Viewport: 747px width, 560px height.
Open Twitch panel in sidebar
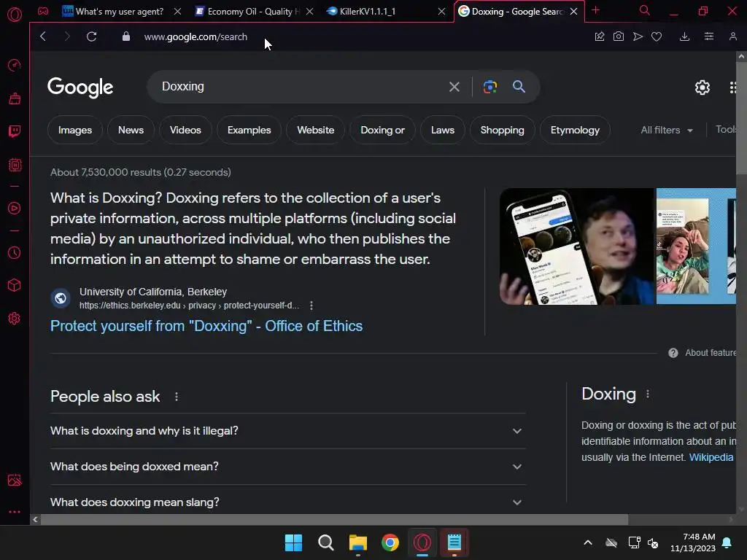(15, 131)
